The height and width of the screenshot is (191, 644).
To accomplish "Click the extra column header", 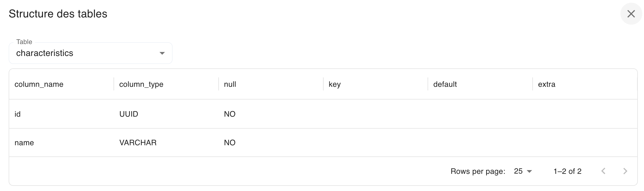I will coord(546,84).
